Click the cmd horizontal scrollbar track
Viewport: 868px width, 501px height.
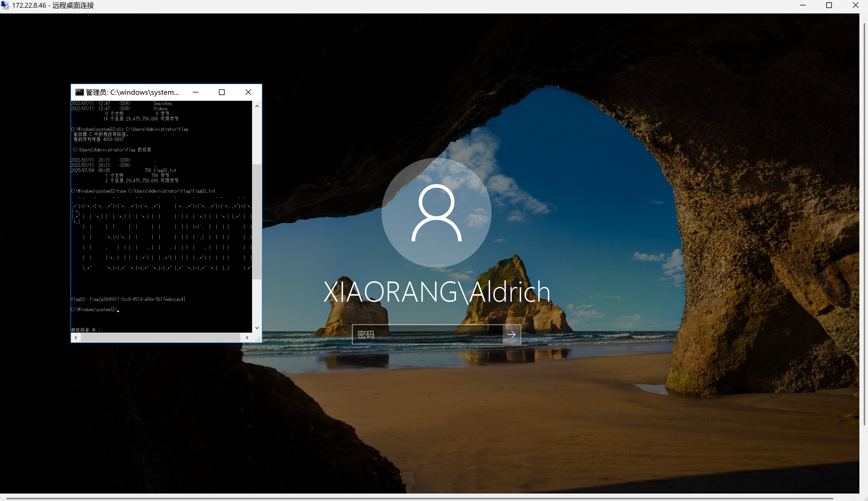(160, 338)
